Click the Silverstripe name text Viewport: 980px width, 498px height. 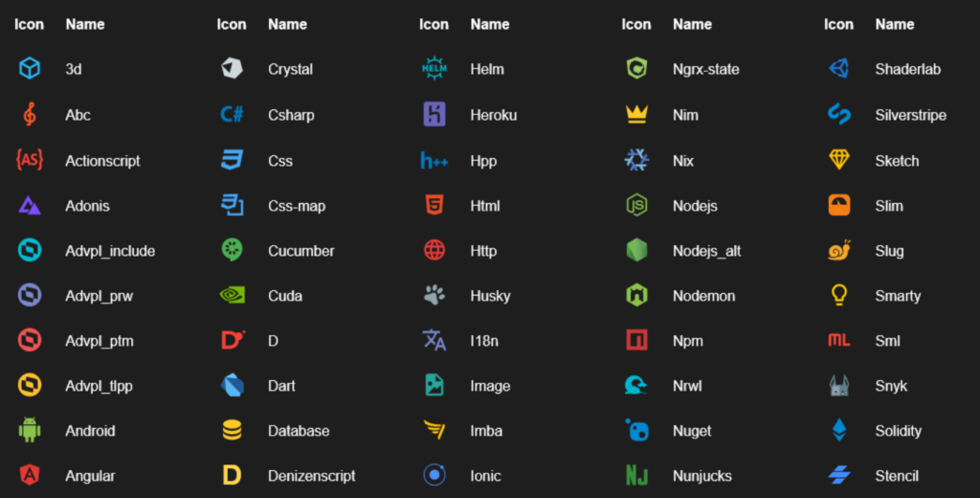pos(911,115)
